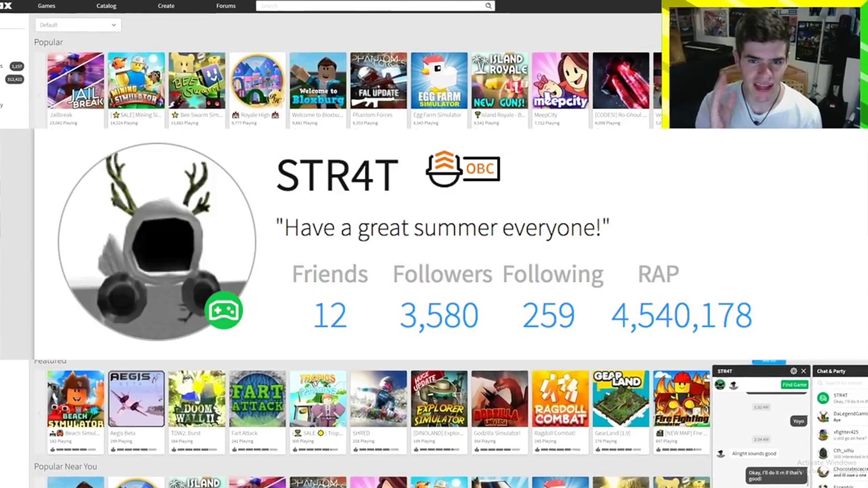Expand the Default sort dropdown

(78, 25)
